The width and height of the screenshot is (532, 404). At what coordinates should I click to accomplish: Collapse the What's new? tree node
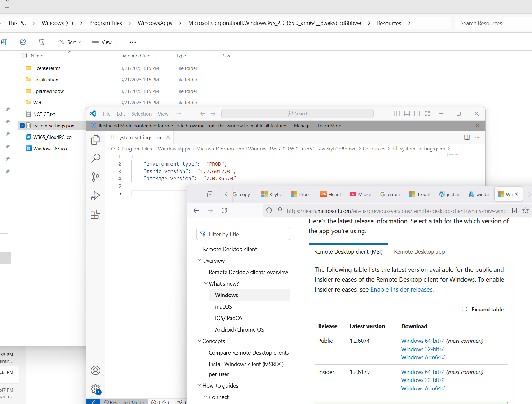[x=206, y=283]
